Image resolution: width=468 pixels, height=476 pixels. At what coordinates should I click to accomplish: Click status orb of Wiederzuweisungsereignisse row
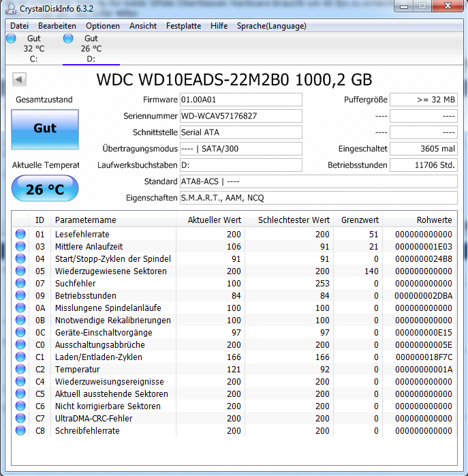click(20, 381)
